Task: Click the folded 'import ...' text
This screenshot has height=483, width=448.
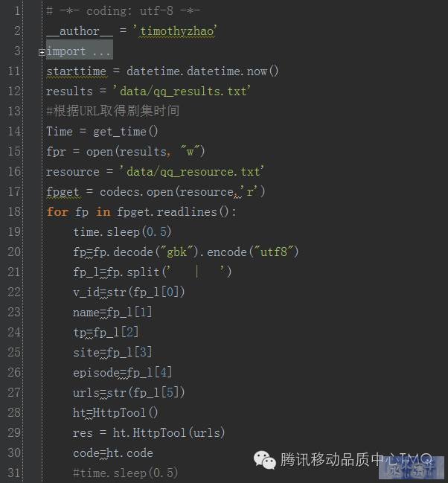Action: point(78,51)
